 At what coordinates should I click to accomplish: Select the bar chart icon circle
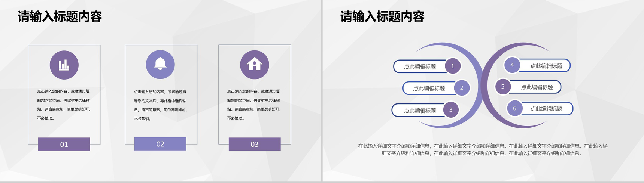[64, 65]
